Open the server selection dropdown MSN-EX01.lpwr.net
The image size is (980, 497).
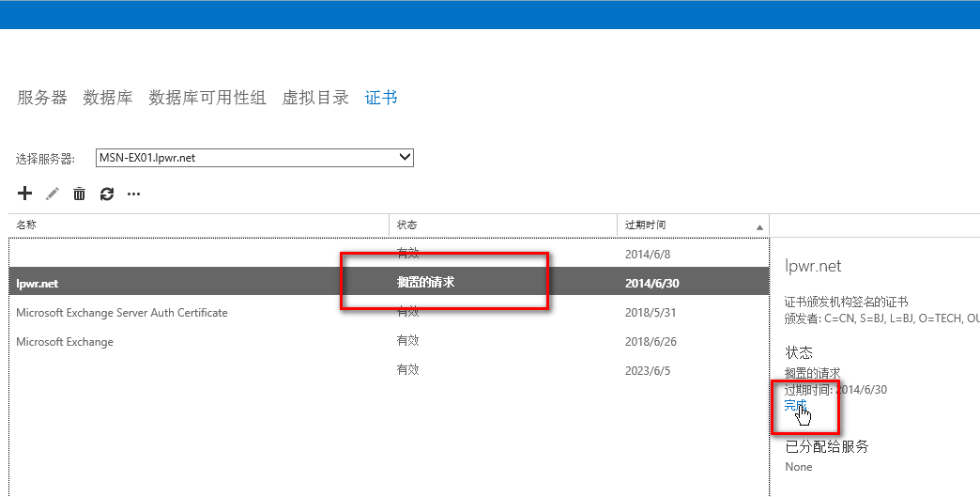pyautogui.click(x=255, y=158)
